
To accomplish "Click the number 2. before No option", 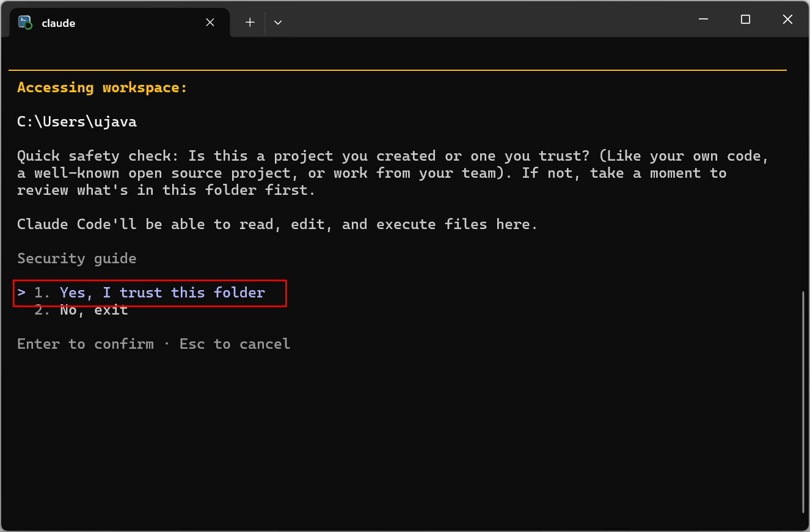I will [x=42, y=310].
